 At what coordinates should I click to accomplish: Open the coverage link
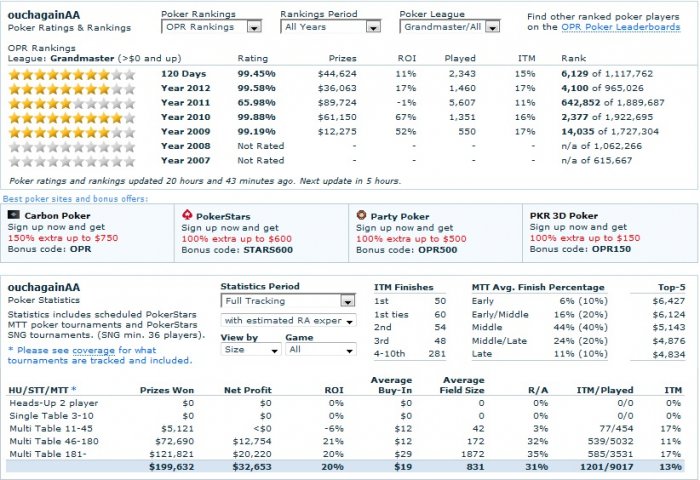click(x=93, y=351)
